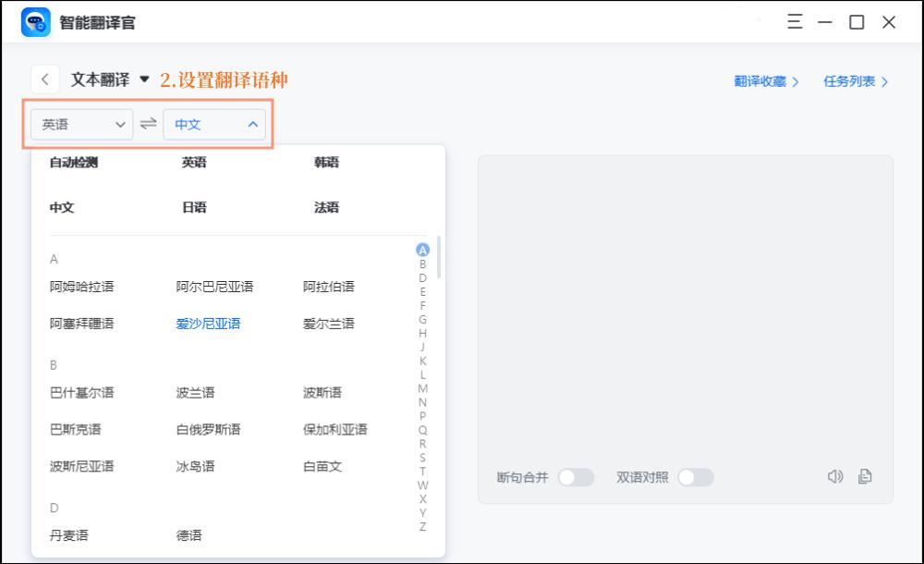Viewport: 924px width, 564px height.
Task: Play the translation with the speaker icon
Action: pyautogui.click(x=836, y=476)
